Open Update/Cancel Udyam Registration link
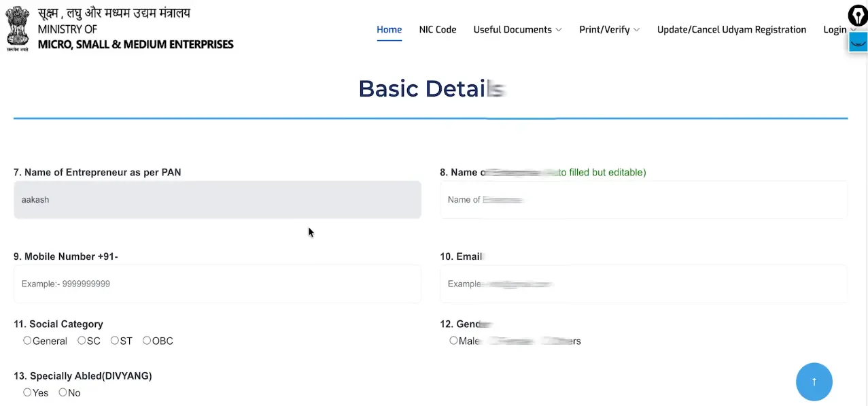The height and width of the screenshot is (406, 868). (731, 29)
